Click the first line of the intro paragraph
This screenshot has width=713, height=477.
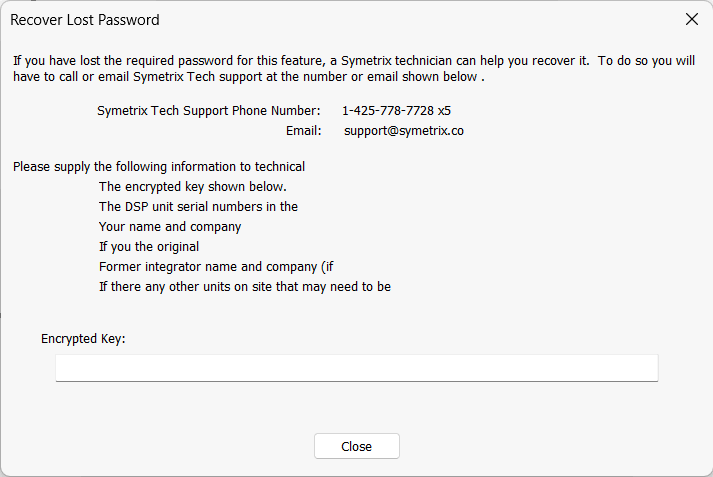[x=354, y=61]
